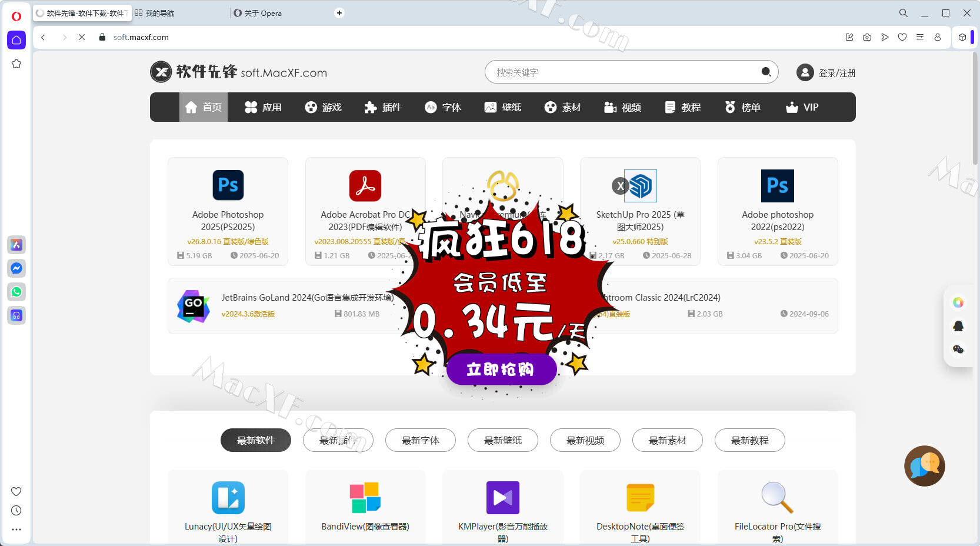Open the bookmarks star in the sidebar
This screenshot has width=980, height=546.
click(16, 64)
